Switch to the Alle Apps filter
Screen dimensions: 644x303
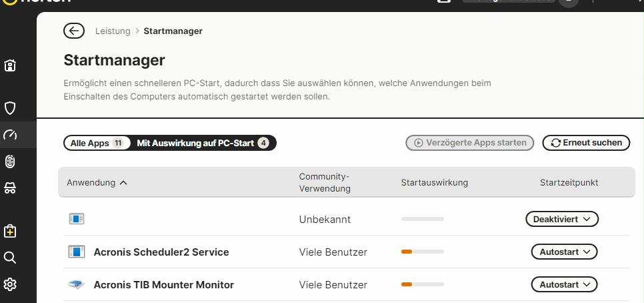97,143
